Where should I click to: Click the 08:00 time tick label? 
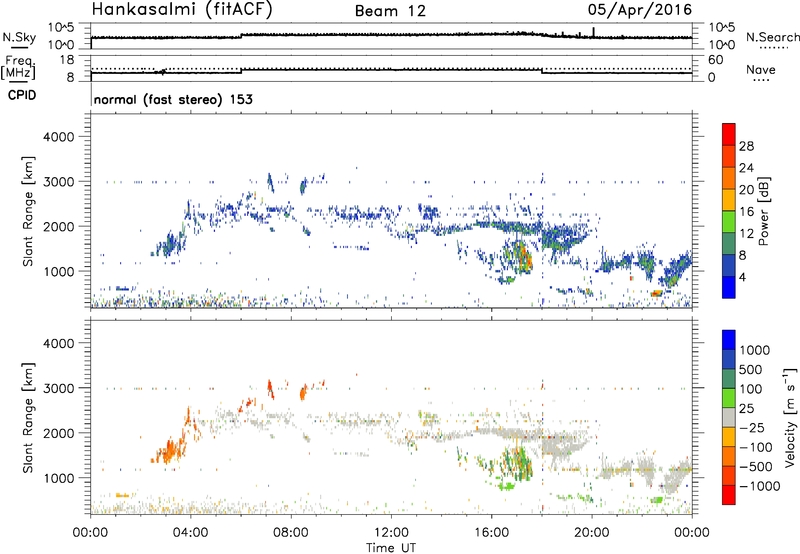291,533
